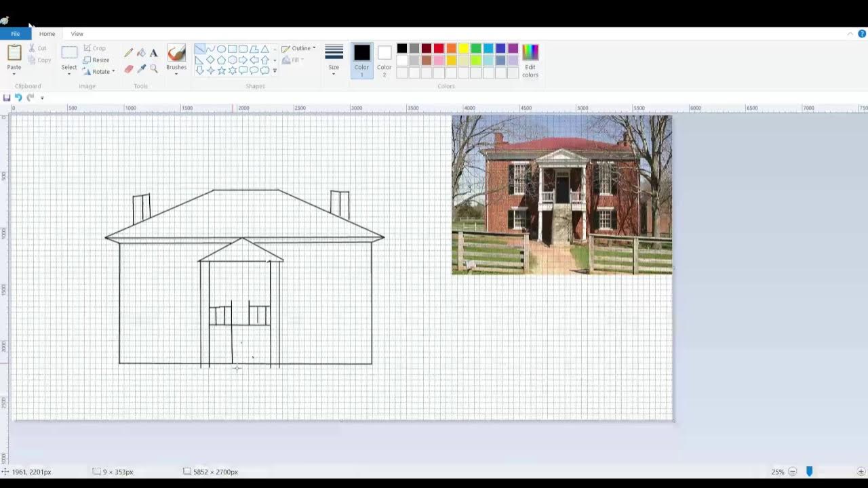The image size is (868, 488).
Task: Choose the Left arrow shape
Action: pos(254,60)
